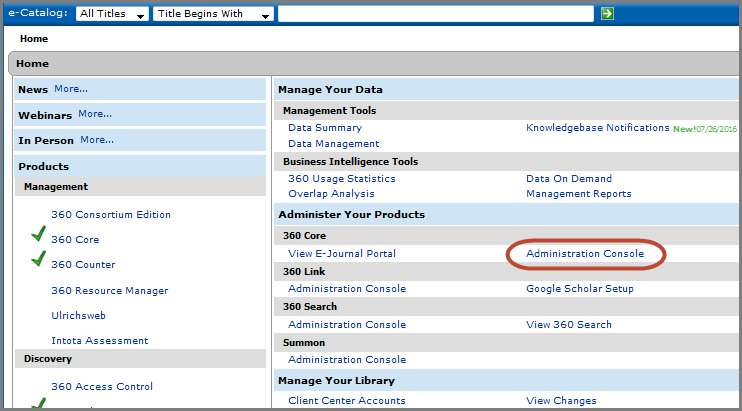Click the Products section heading

[x=44, y=166]
